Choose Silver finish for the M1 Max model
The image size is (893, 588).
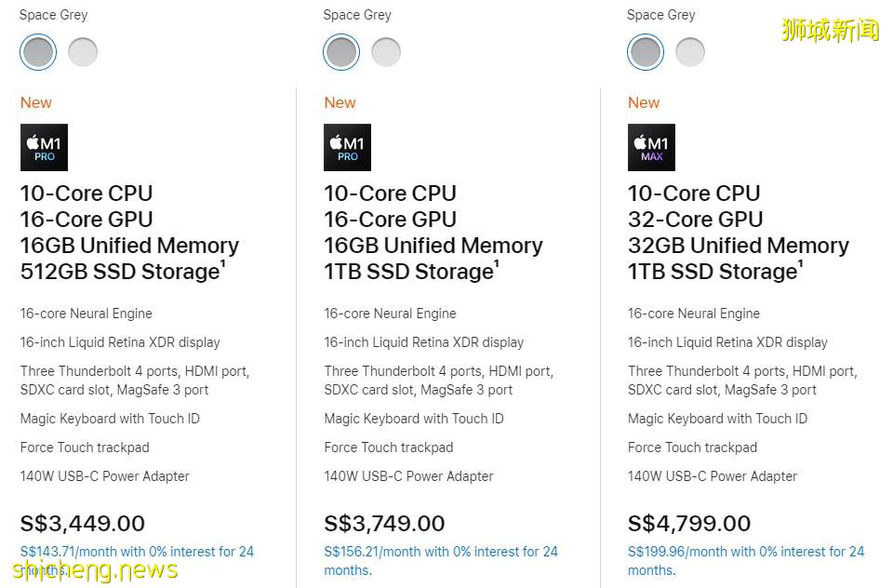coord(690,52)
